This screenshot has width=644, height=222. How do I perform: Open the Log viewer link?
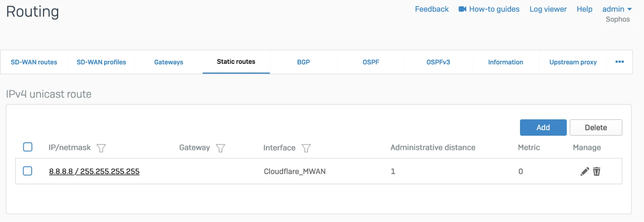[x=548, y=9]
